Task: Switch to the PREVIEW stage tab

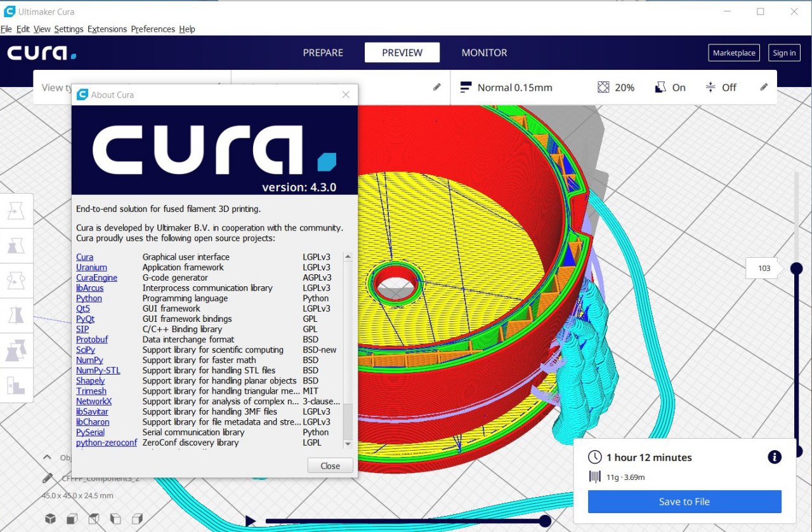Action: 402,53
